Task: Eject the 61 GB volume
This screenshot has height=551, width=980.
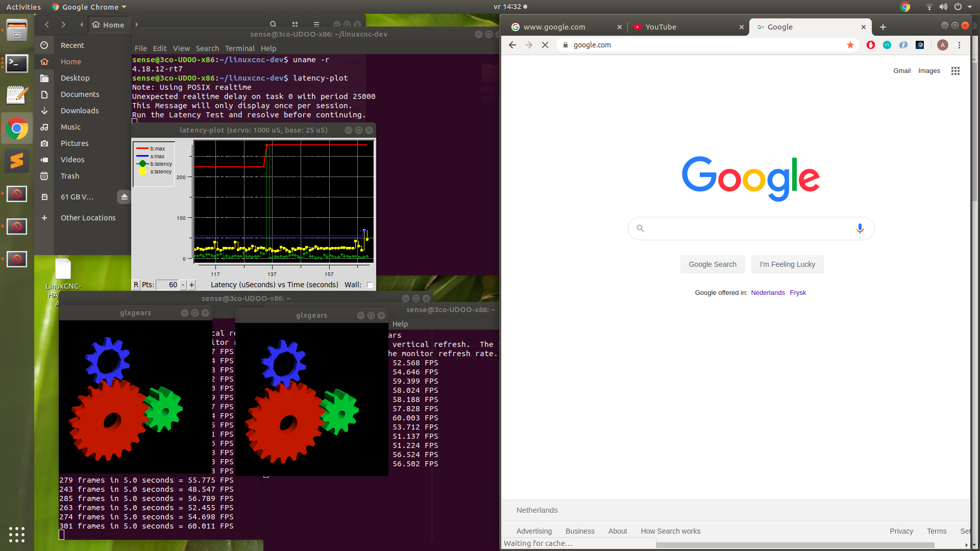Action: coord(124,197)
